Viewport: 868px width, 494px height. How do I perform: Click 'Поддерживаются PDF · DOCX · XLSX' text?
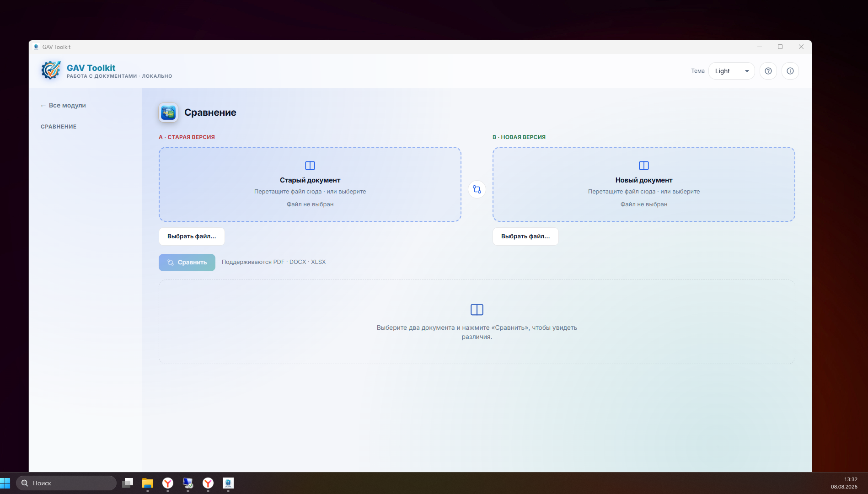[274, 262]
